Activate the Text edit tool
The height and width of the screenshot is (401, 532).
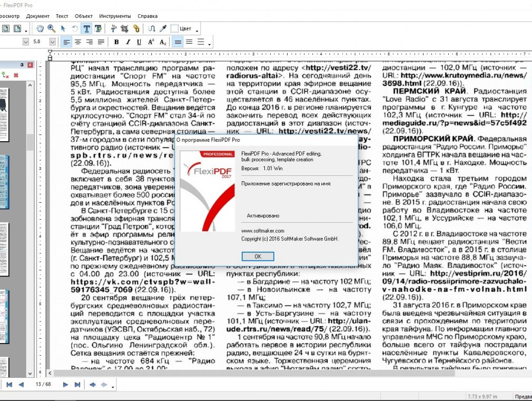coord(86,28)
